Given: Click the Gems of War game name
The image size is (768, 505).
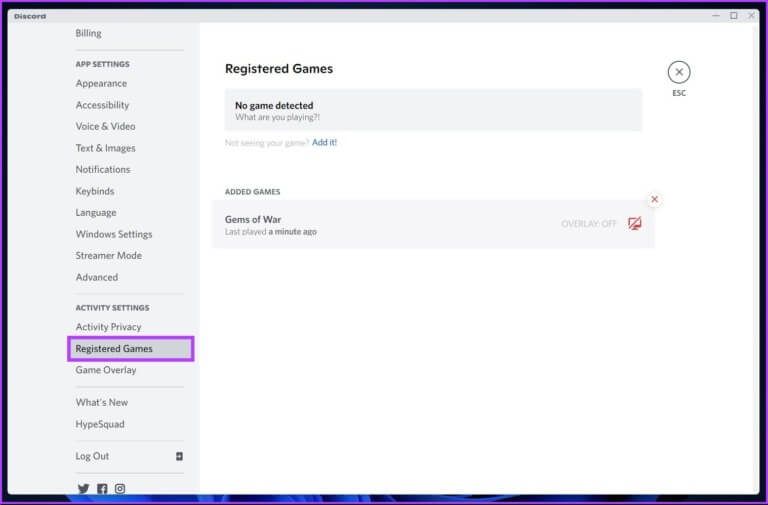Looking at the screenshot, I should [253, 219].
